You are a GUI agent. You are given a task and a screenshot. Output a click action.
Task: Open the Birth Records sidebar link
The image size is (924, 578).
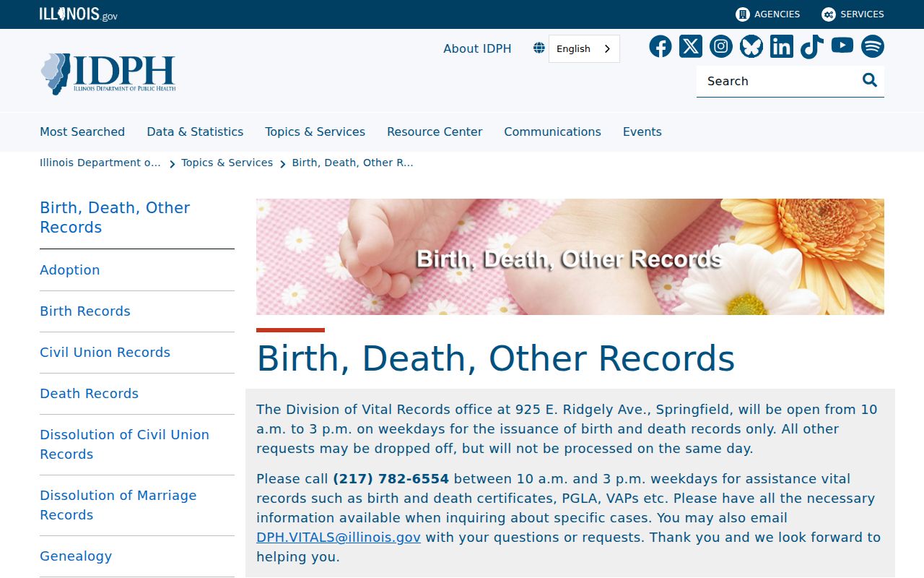[x=85, y=311]
